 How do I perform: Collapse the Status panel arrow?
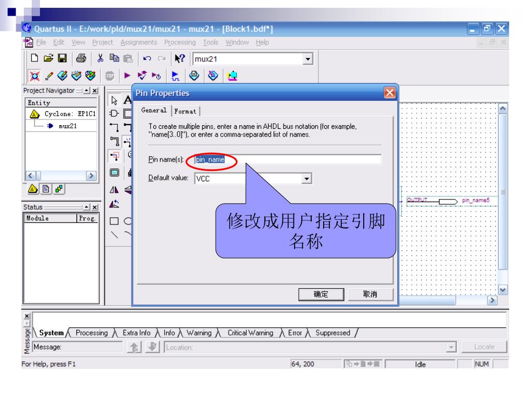[87, 207]
